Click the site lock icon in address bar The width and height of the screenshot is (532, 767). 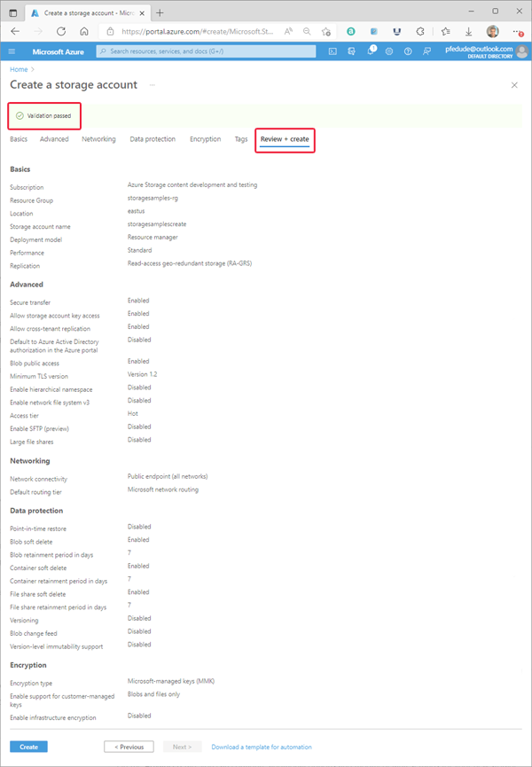[111, 31]
